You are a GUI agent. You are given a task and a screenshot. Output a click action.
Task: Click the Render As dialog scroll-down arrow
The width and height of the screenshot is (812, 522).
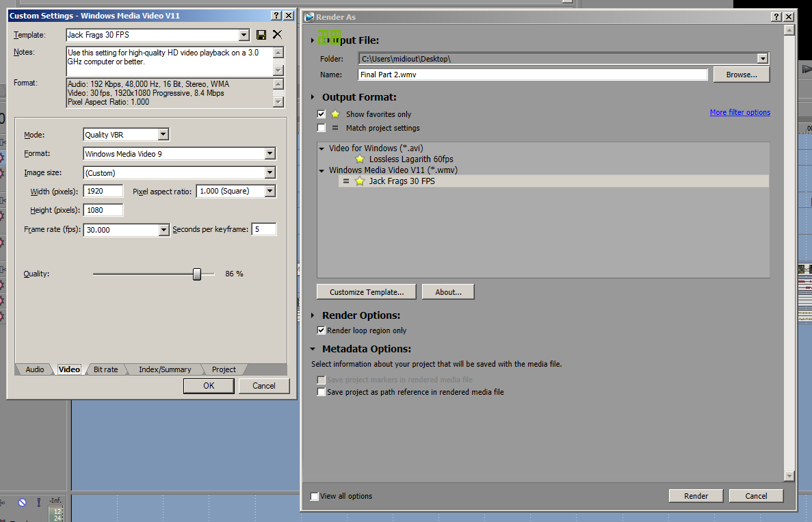tap(789, 476)
